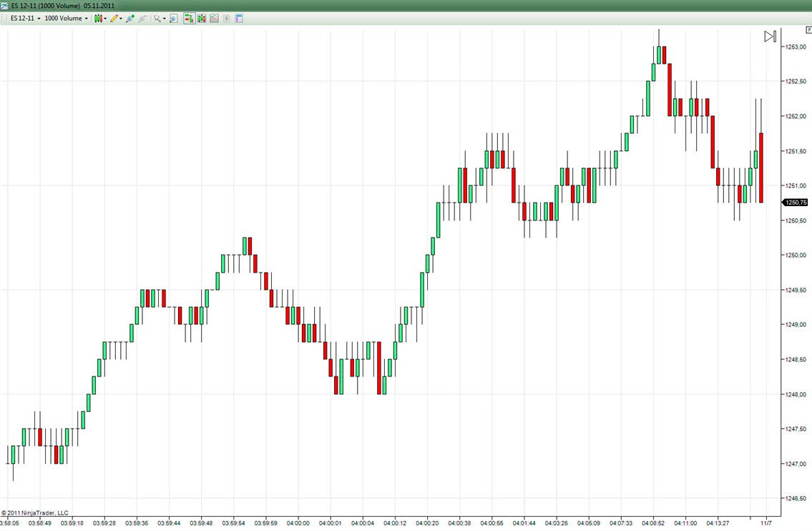The height and width of the screenshot is (531, 812).
Task: Click the 1253,00 price axis label
Action: (796, 47)
